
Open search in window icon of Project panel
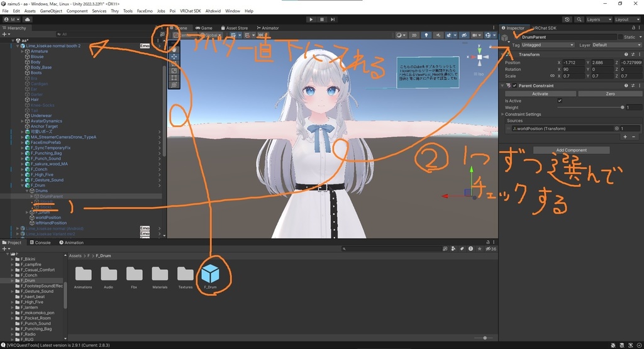point(445,249)
